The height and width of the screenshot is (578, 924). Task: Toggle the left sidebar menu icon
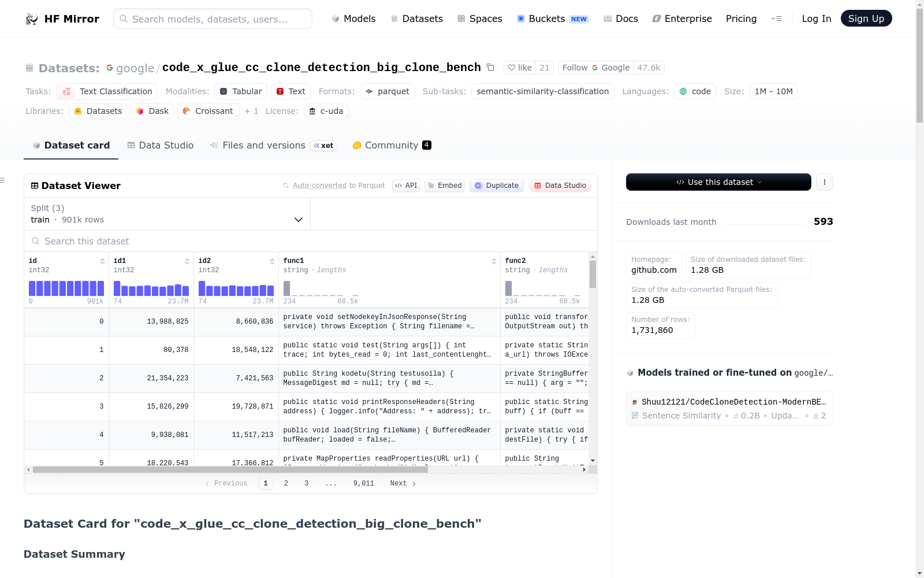[x=3, y=181]
